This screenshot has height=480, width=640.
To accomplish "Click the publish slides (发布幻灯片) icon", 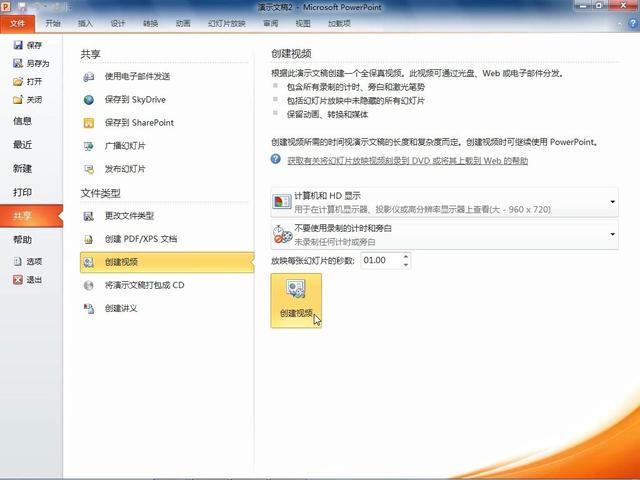I will coord(89,169).
